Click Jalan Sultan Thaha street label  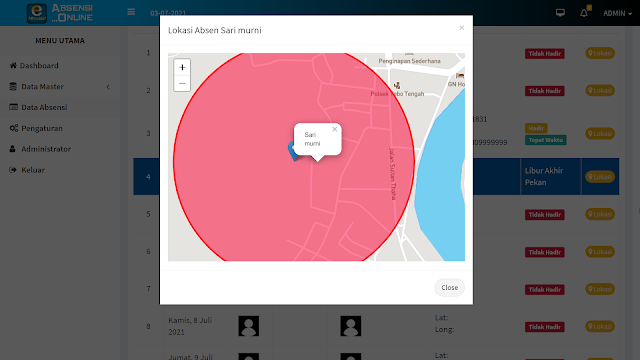click(392, 174)
